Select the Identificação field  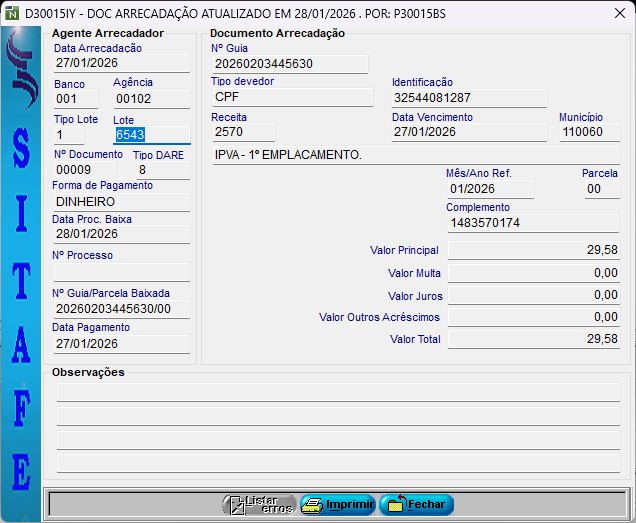click(x=468, y=98)
